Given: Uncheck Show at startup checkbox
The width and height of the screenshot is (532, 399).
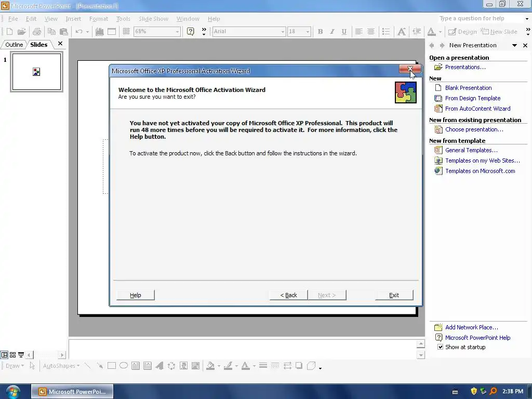Looking at the screenshot, I should click(x=440, y=347).
